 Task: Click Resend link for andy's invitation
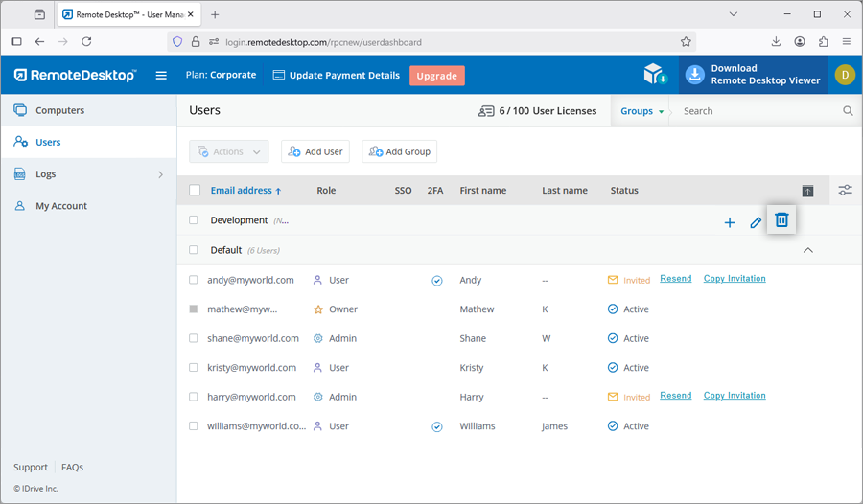pos(675,279)
